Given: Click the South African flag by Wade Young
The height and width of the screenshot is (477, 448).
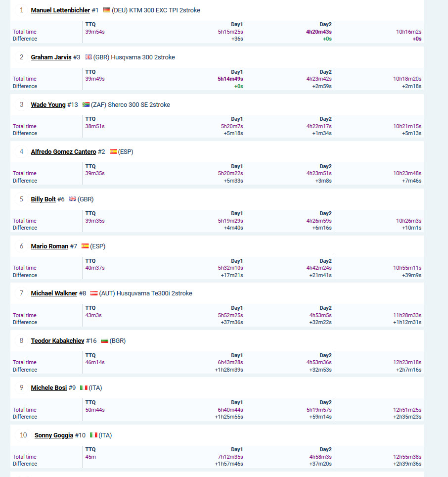Looking at the screenshot, I should point(86,104).
